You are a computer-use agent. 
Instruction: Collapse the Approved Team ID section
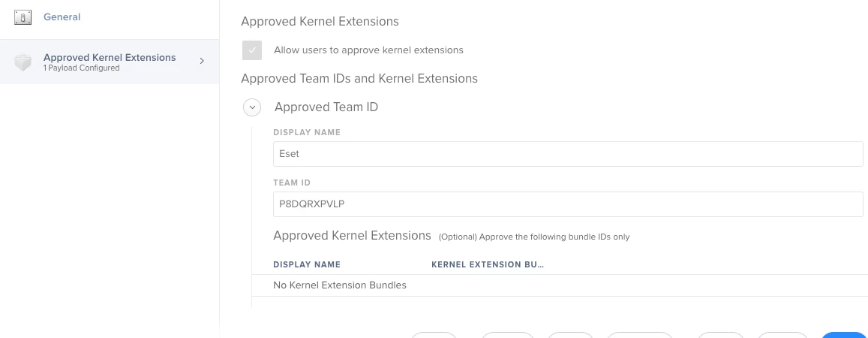point(252,107)
